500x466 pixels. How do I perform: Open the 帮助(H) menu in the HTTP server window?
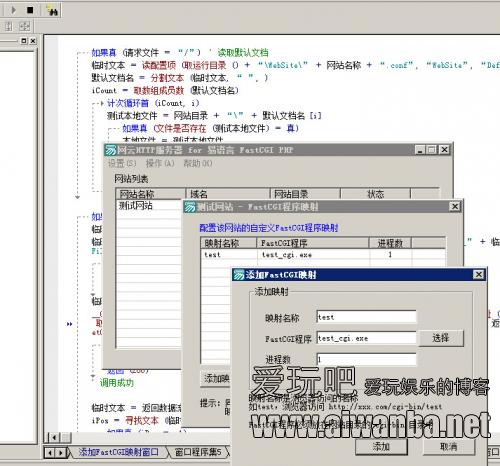tap(198, 163)
